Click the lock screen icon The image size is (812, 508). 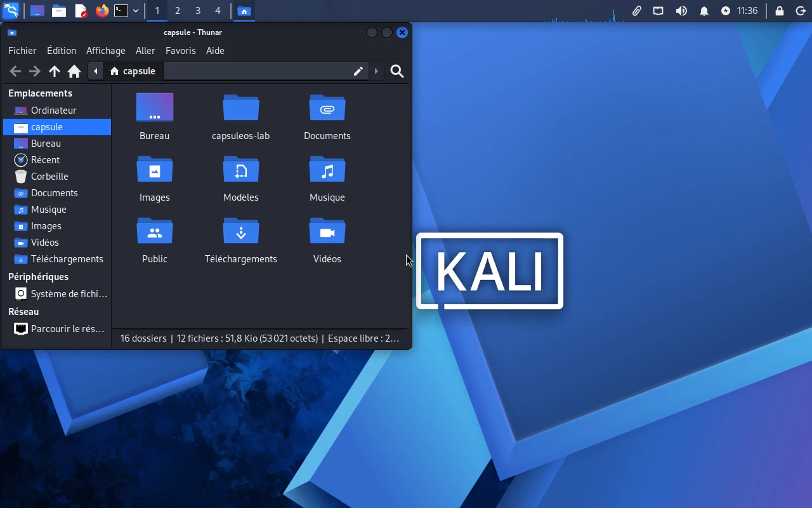coord(780,11)
